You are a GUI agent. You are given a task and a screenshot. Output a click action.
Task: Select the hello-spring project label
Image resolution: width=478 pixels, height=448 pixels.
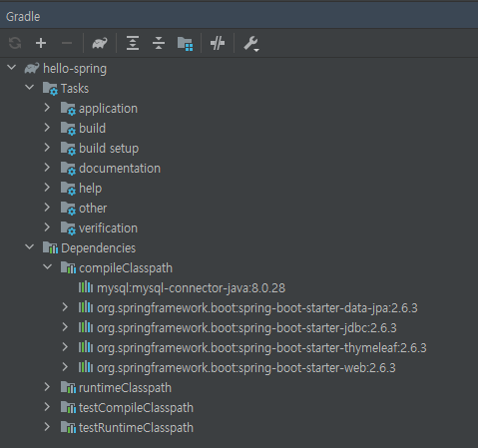click(x=75, y=69)
